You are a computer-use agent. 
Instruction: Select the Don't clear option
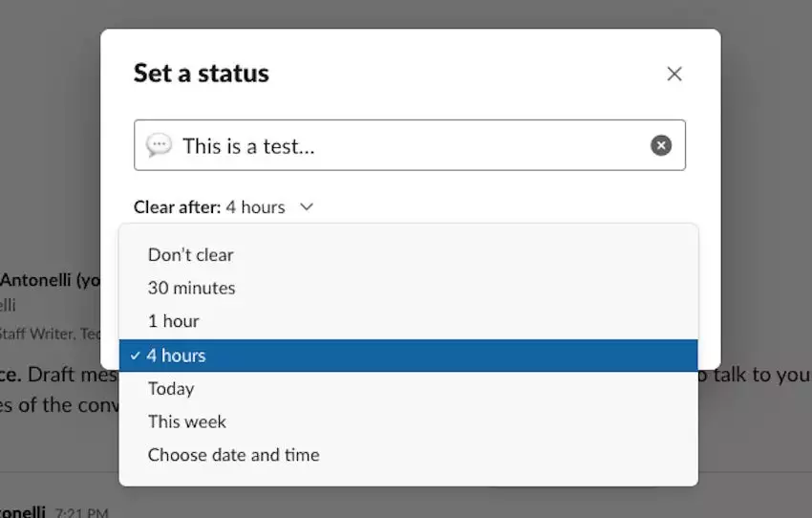[x=191, y=254]
